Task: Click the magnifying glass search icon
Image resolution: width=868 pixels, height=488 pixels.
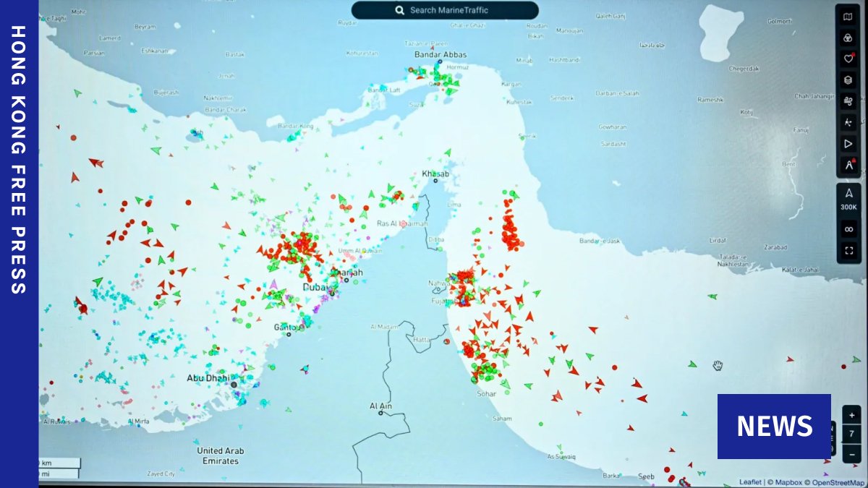Action: [x=399, y=10]
